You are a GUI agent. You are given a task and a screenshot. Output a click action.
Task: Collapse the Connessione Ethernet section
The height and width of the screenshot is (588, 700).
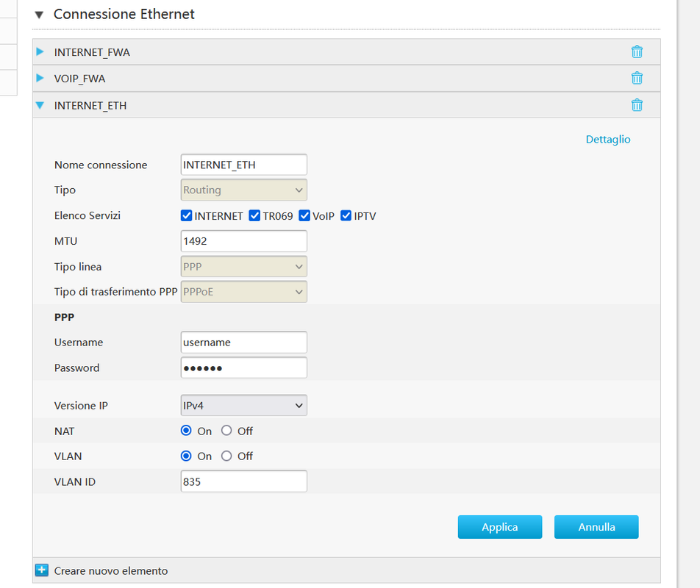coord(39,15)
